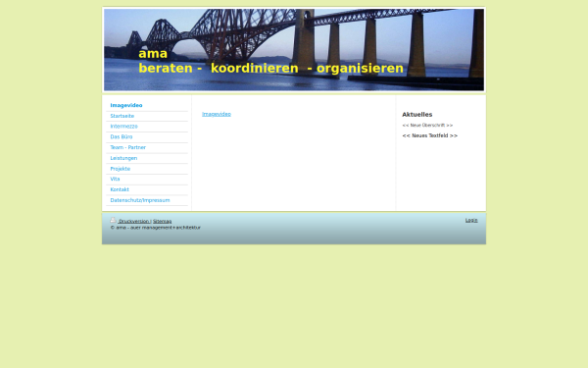Follow the Imagevideo link in main content
The width and height of the screenshot is (588, 368).
pos(217,114)
